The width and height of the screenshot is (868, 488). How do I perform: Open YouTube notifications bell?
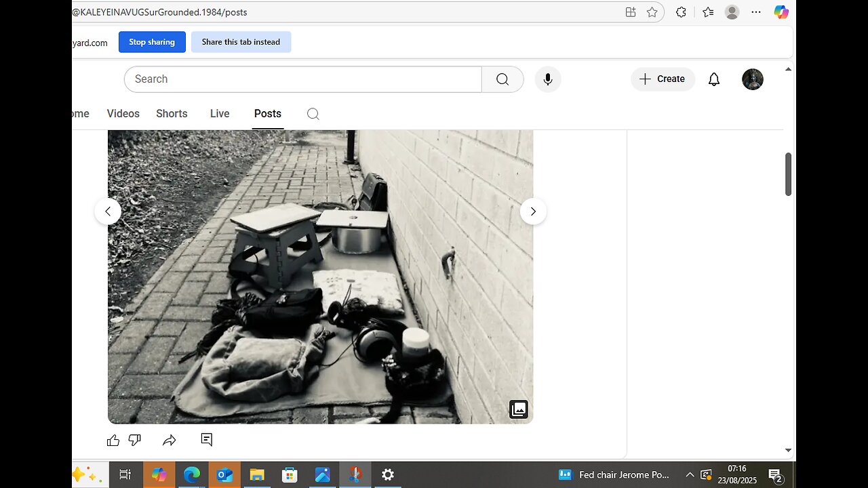point(714,79)
